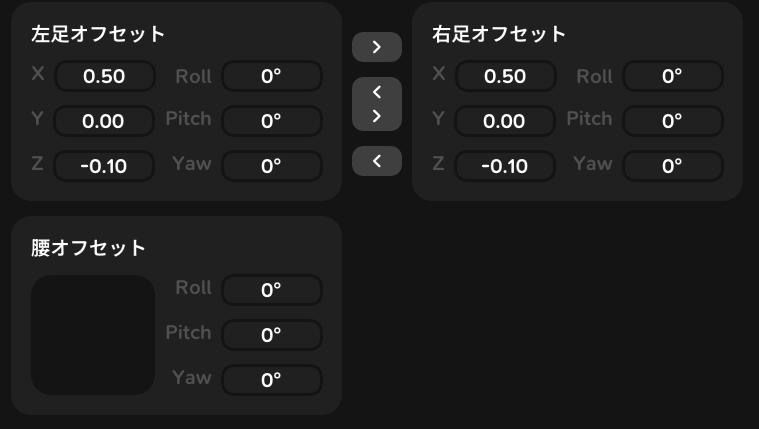Click the swap left/right offsets button
The width and height of the screenshot is (759, 429).
pyautogui.click(x=377, y=104)
